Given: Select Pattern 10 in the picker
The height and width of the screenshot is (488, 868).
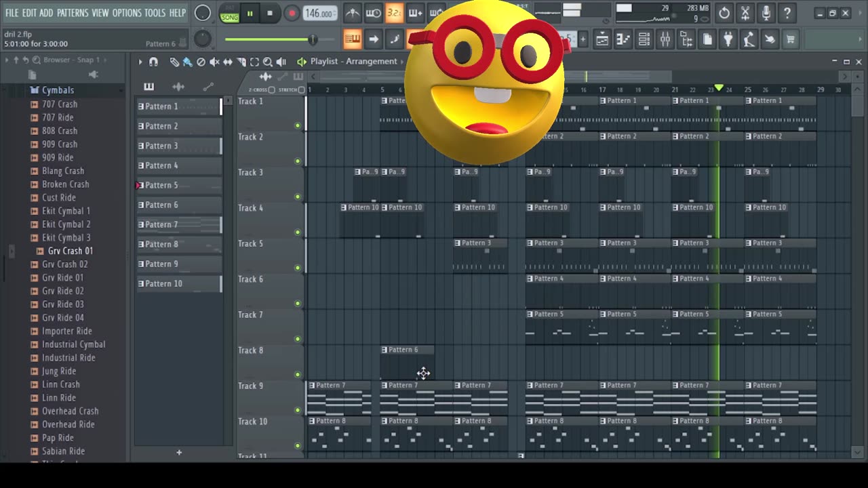Looking at the screenshot, I should (x=179, y=283).
